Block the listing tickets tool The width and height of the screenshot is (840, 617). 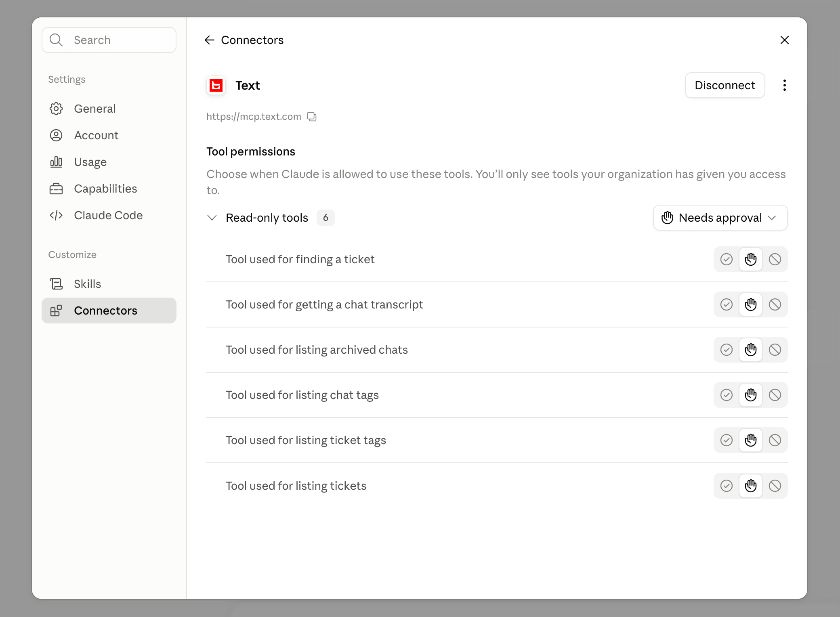(x=775, y=486)
